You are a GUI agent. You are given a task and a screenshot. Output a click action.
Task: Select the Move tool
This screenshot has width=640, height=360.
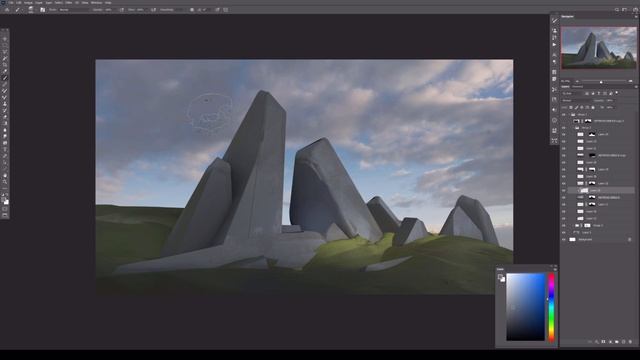[x=5, y=39]
